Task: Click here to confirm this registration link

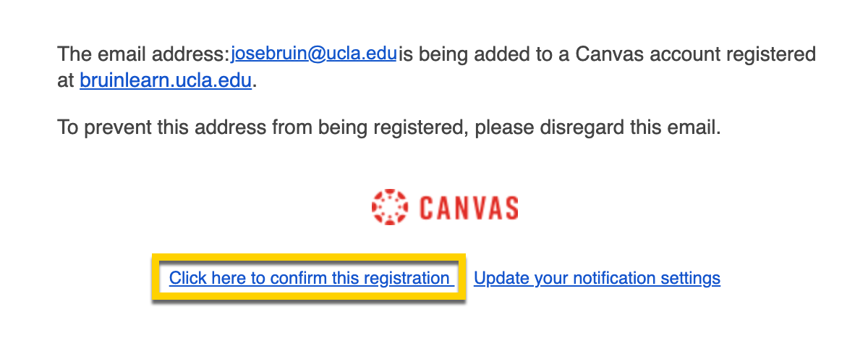Action: click(x=310, y=278)
